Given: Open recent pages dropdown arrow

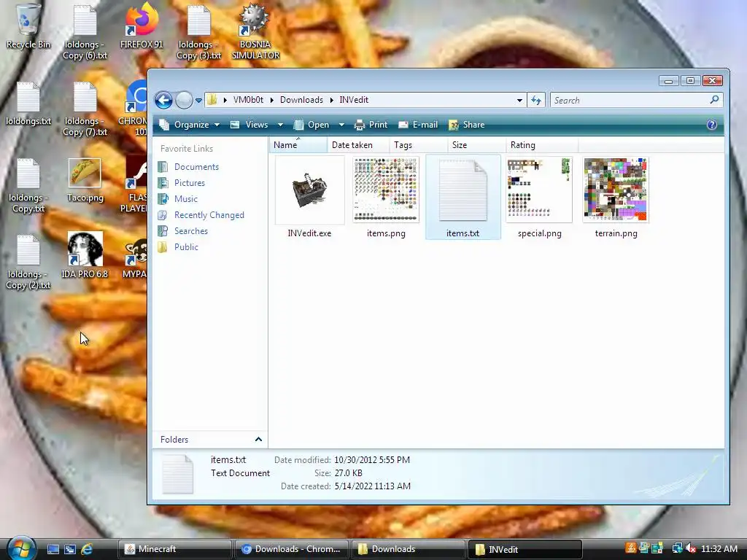Looking at the screenshot, I should pyautogui.click(x=198, y=101).
